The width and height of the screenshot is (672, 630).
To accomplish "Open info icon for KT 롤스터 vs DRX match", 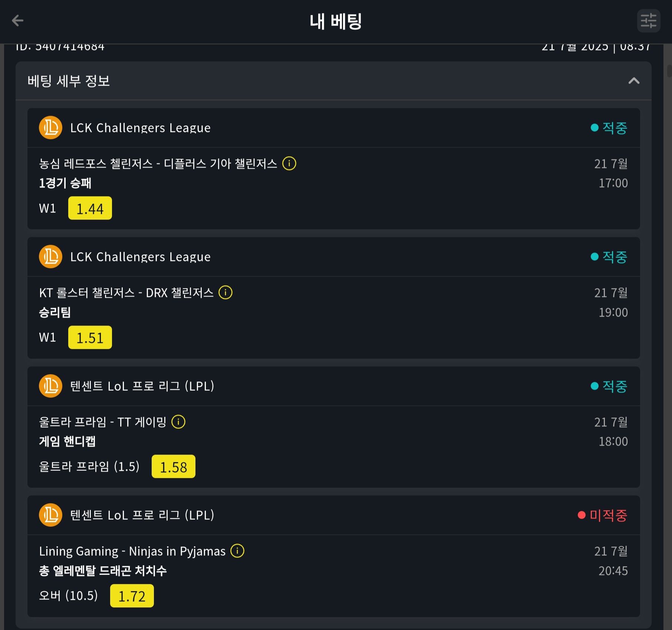I will point(225,293).
